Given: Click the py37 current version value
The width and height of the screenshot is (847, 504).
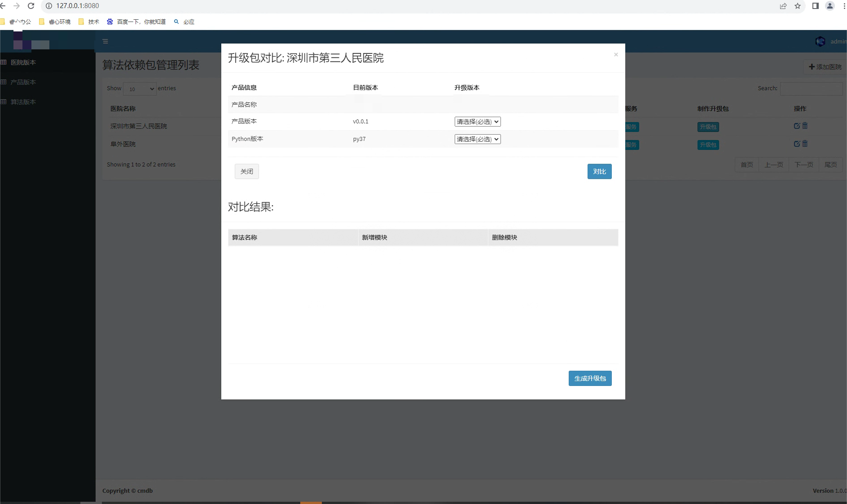Looking at the screenshot, I should tap(359, 139).
